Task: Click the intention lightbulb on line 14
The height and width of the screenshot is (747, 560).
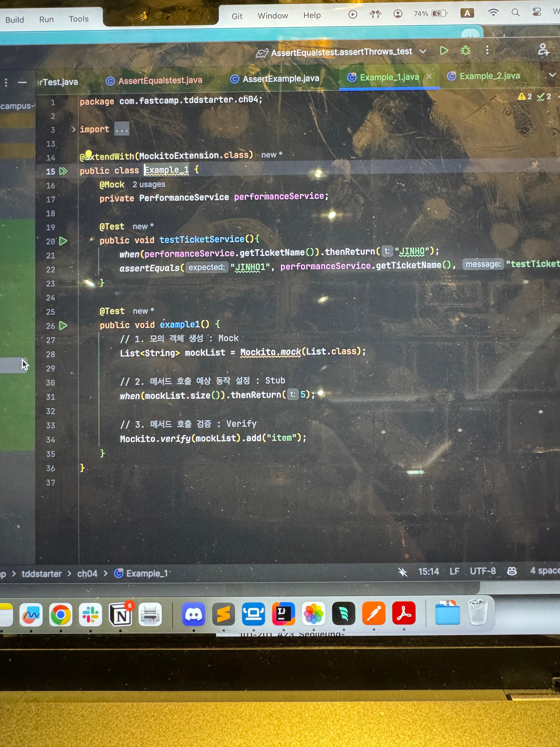Action: (x=89, y=154)
